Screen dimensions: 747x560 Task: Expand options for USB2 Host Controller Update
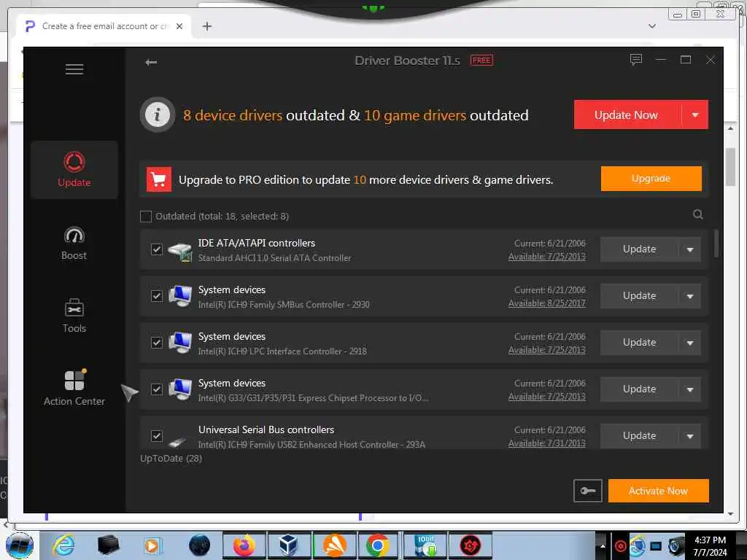690,436
